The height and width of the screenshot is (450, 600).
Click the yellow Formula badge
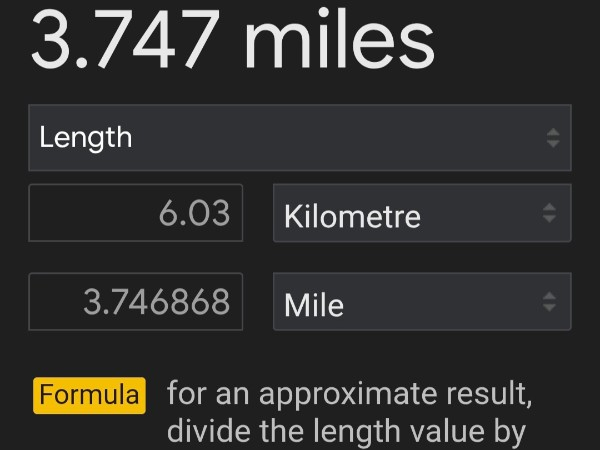90,395
